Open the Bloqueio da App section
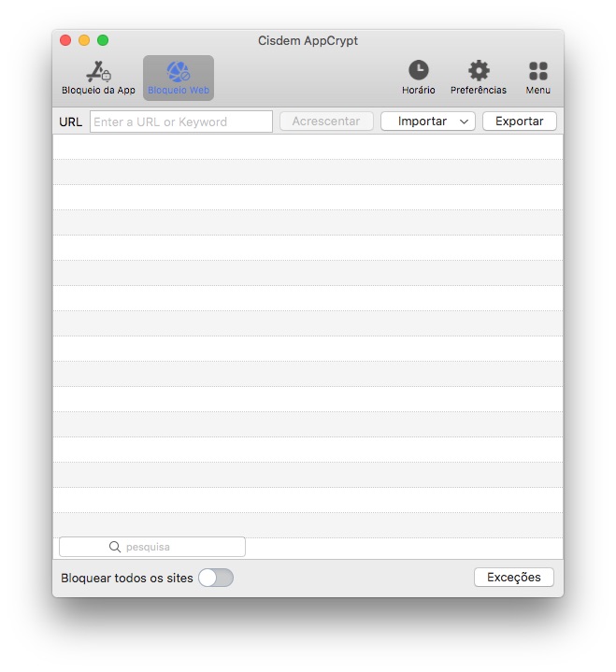 (x=98, y=78)
